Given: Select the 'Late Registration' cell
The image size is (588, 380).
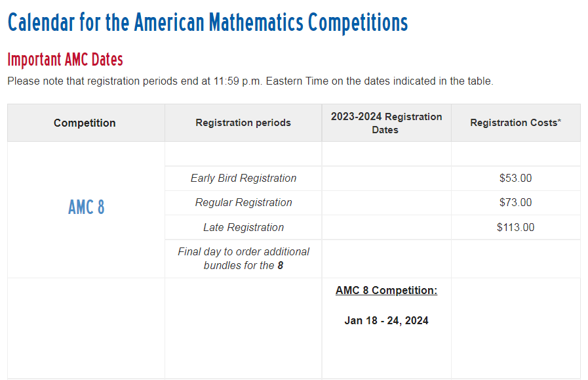Looking at the screenshot, I should pos(243,228).
